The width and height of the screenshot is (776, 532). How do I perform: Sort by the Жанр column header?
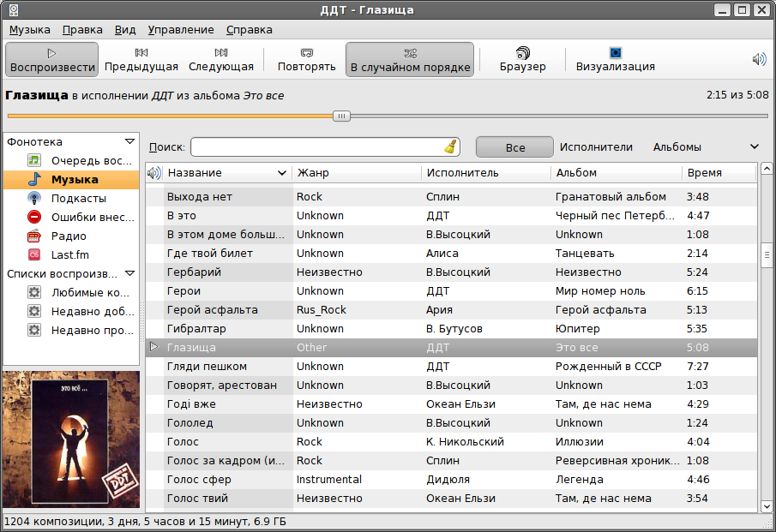[357, 172]
